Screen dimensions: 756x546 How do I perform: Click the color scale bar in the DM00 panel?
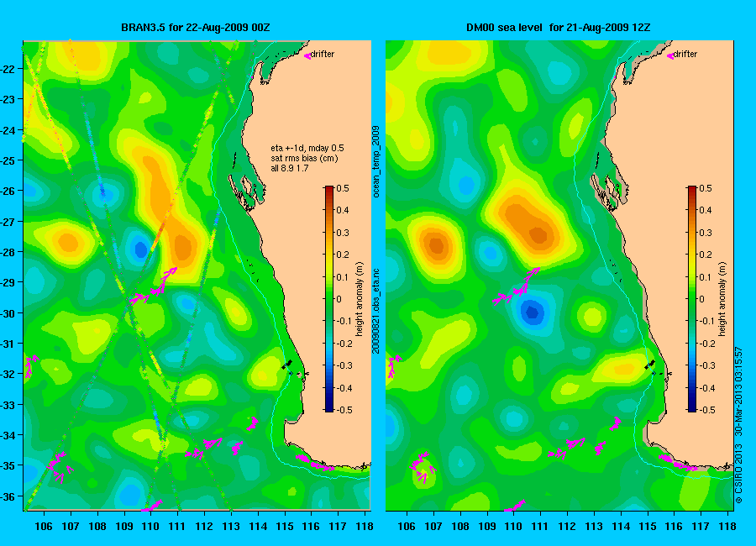point(692,299)
